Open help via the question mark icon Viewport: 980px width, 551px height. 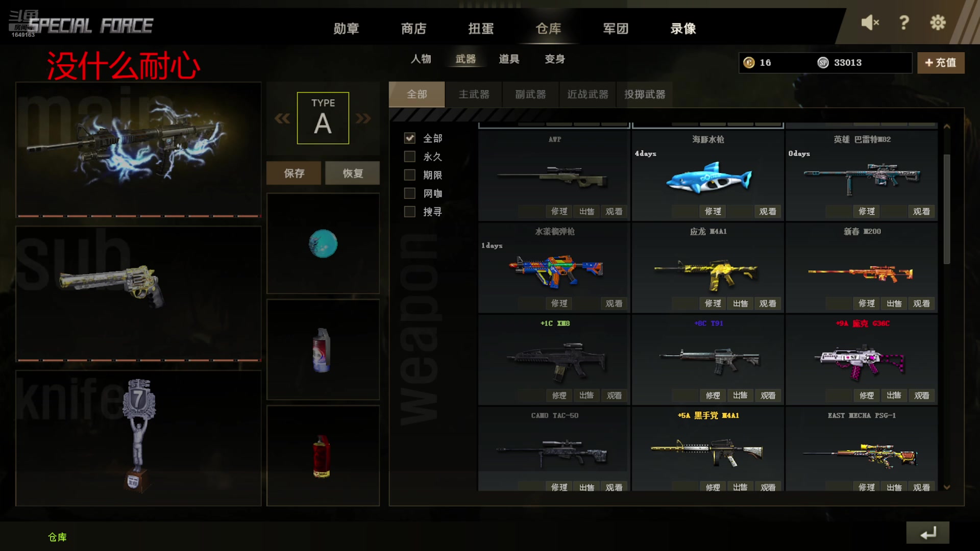point(904,22)
